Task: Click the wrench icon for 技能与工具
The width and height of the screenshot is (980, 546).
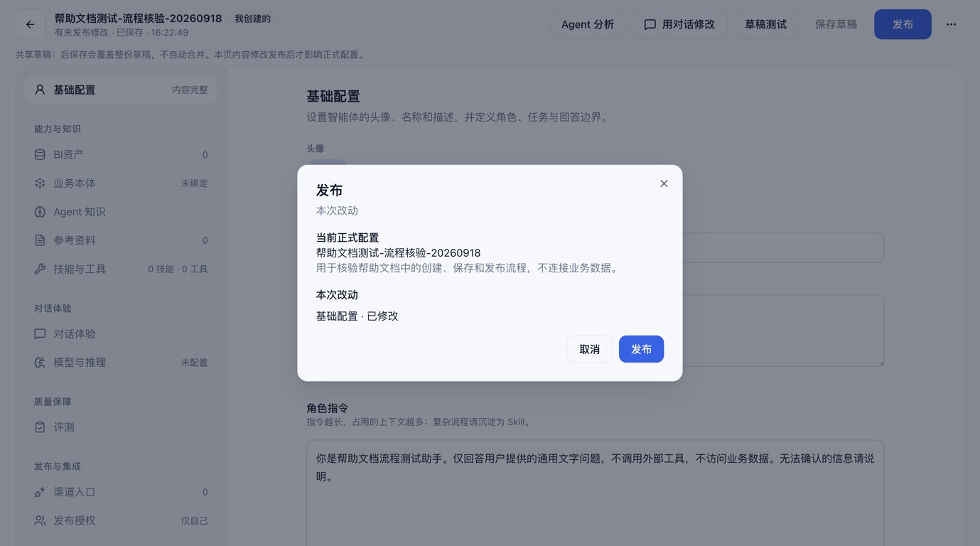Action: pos(40,269)
